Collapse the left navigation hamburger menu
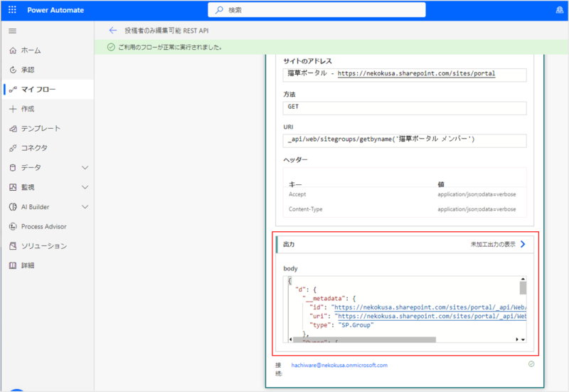This screenshot has height=392, width=569. 12,31
